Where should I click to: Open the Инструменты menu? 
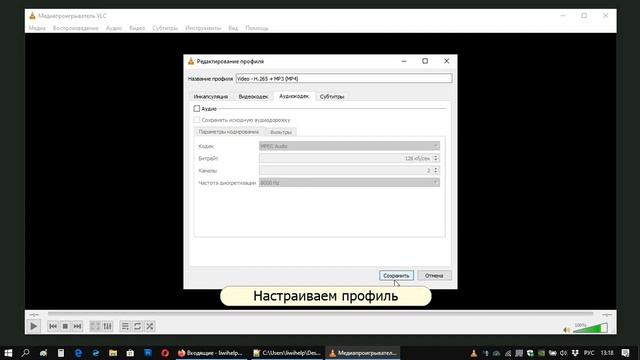click(x=203, y=28)
